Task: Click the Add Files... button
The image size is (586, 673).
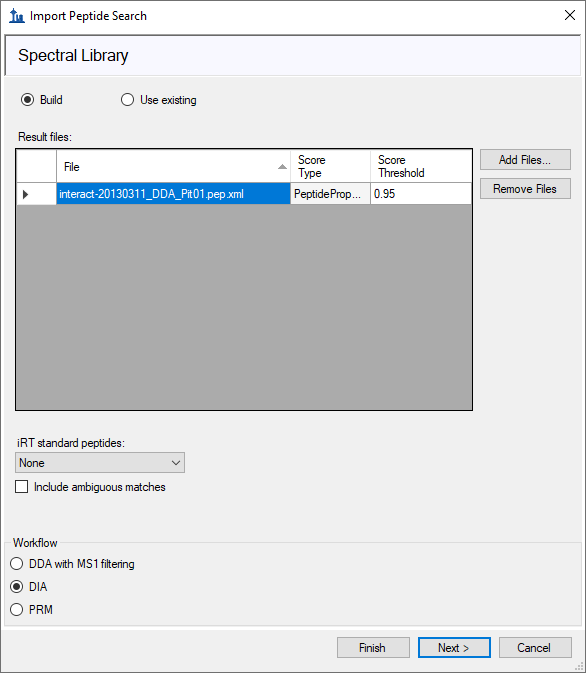Action: pyautogui.click(x=525, y=160)
